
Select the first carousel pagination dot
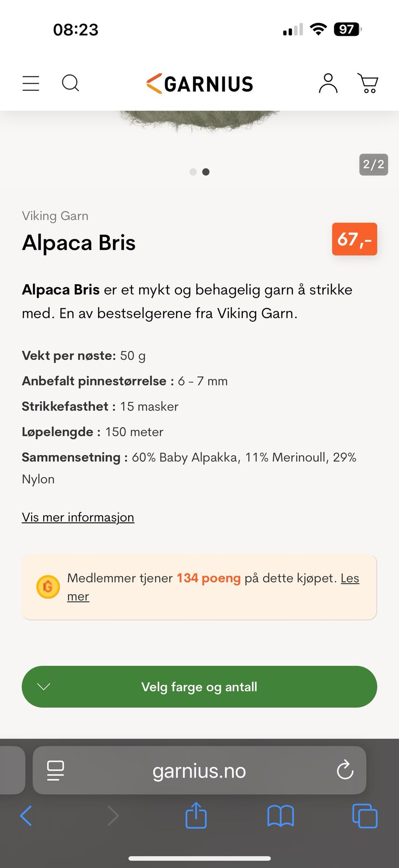(x=193, y=171)
